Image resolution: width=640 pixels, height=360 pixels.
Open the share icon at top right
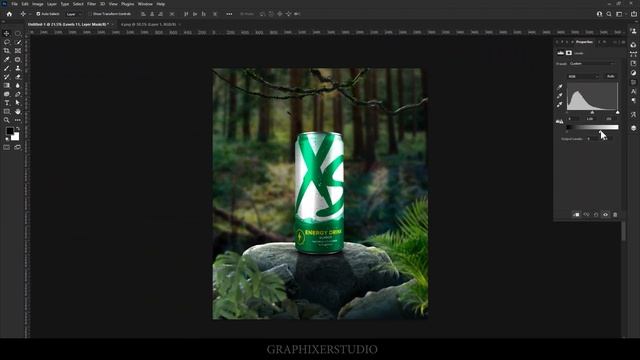633,14
